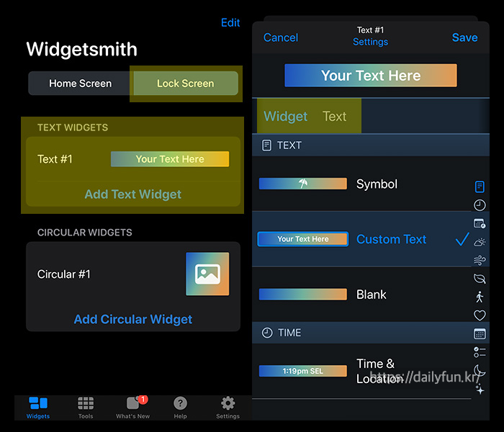Select the sparkle stars index icon
This screenshot has width=504, height=432.
(x=480, y=390)
